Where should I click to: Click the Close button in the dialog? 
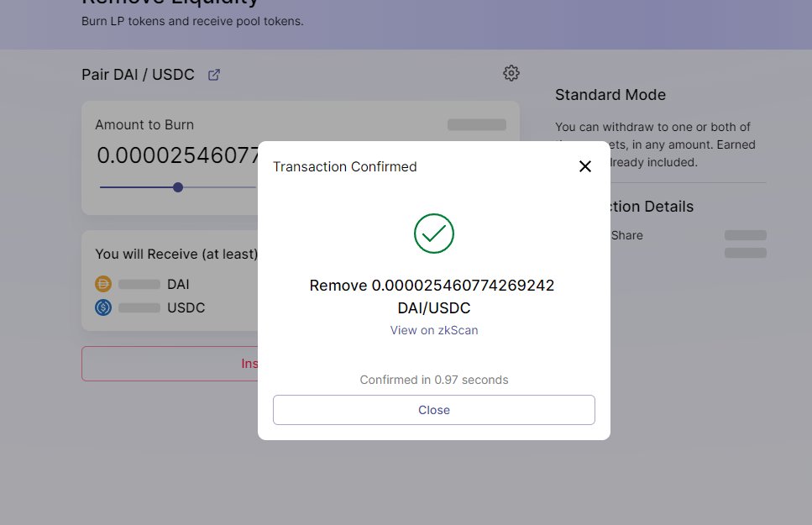434,410
